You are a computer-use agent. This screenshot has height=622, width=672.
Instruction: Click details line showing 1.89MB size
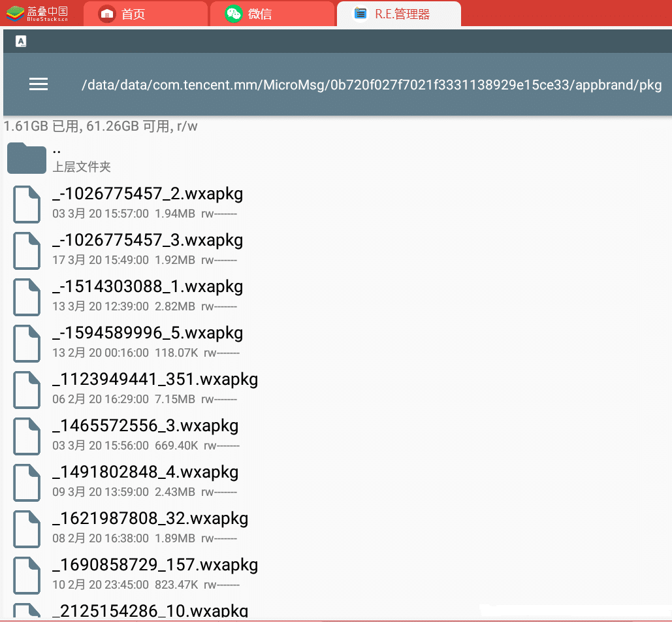[144, 538]
